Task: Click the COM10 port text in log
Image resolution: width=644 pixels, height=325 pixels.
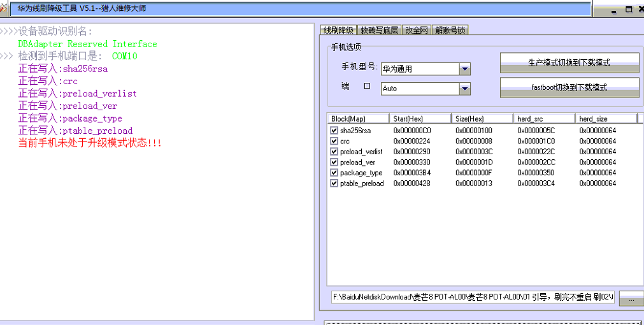Action: [125, 56]
